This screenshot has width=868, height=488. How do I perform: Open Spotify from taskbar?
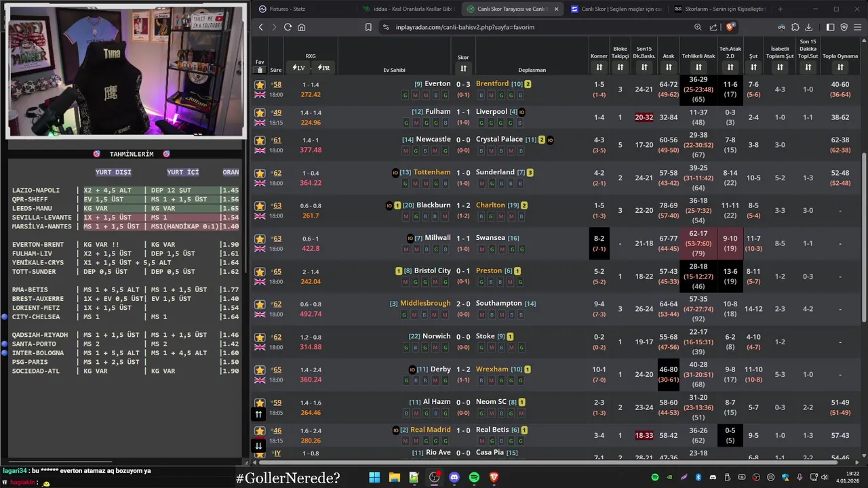(x=474, y=477)
